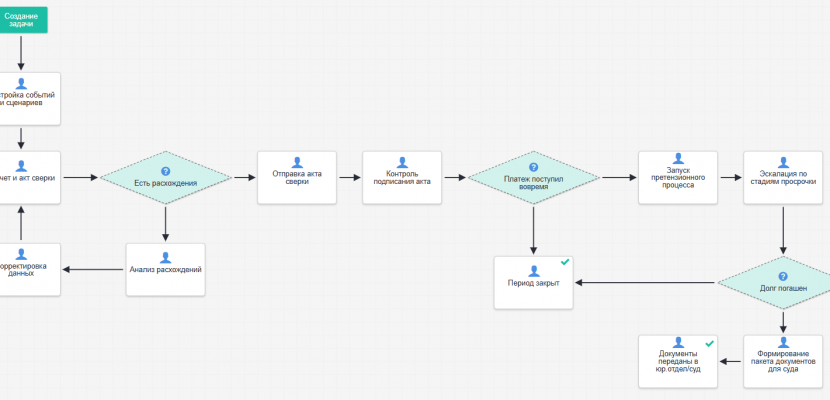Open "Документы переданы в юр.отдел/суд" node

pyautogui.click(x=679, y=361)
